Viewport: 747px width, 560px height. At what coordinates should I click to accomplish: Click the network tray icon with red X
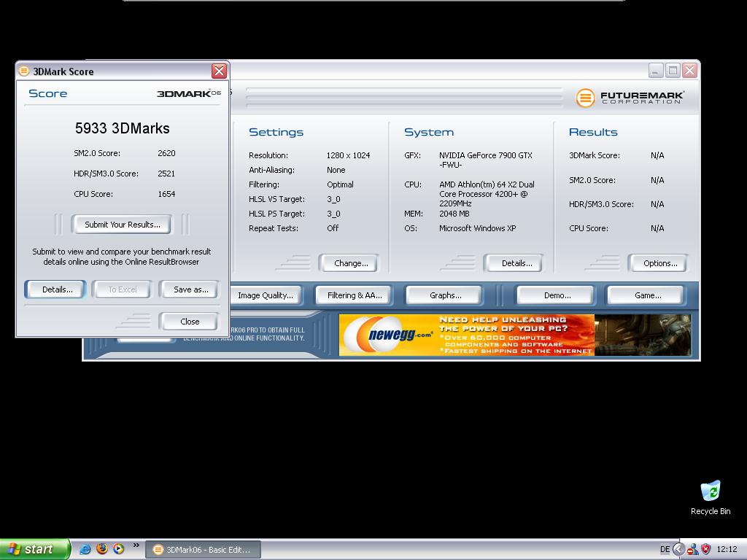pos(692,550)
